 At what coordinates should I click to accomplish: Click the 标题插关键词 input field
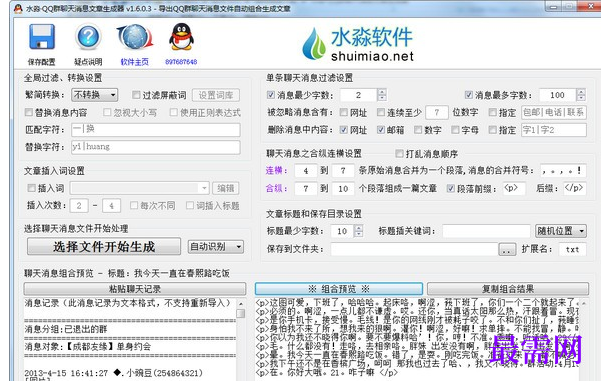tap(486, 231)
